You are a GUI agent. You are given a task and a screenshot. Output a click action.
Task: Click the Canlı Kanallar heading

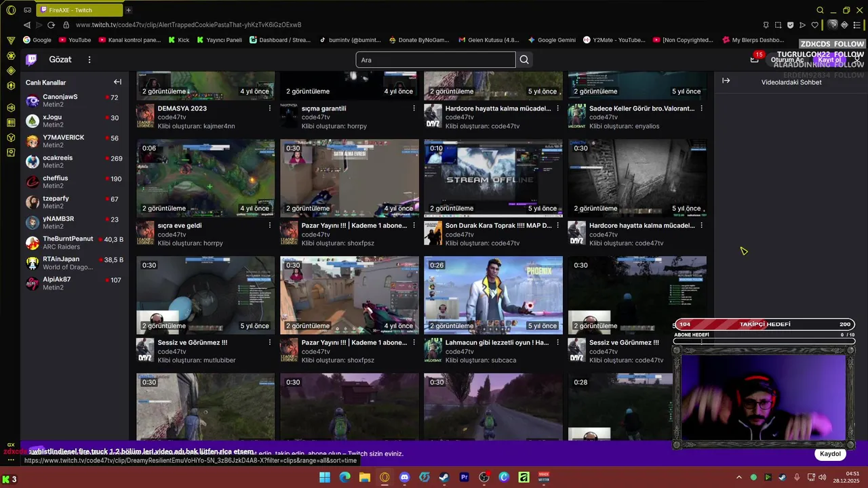click(x=45, y=83)
